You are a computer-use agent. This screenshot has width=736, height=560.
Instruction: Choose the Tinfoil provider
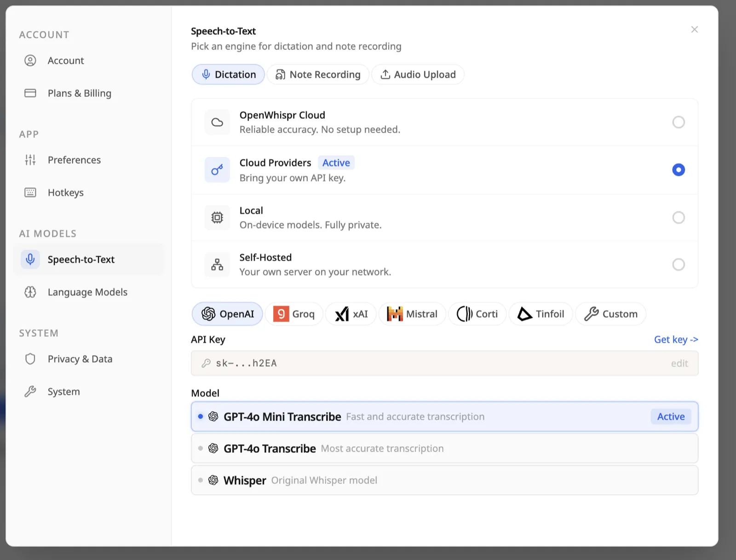pyautogui.click(x=540, y=314)
